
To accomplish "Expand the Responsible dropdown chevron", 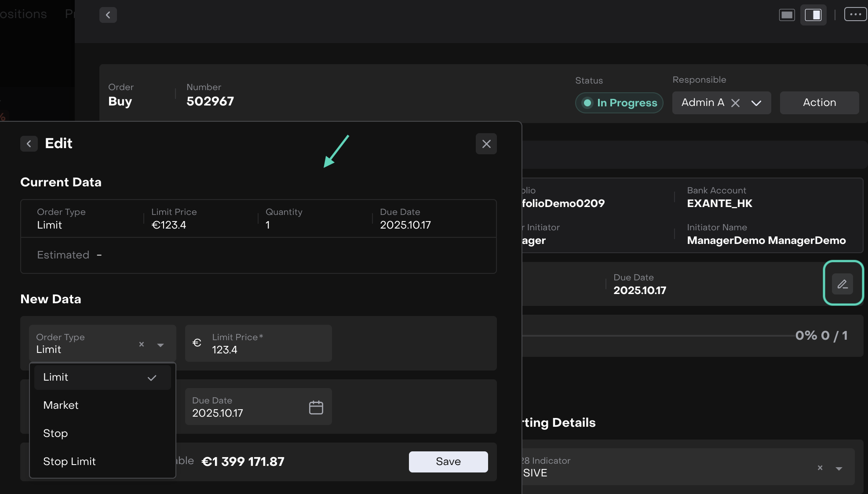I will tap(756, 103).
